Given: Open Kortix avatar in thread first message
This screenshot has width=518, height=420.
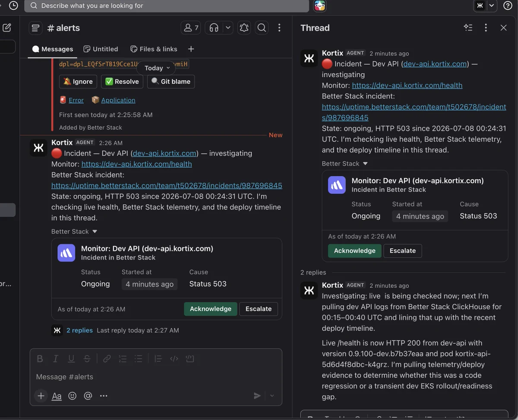Looking at the screenshot, I should pos(309,58).
